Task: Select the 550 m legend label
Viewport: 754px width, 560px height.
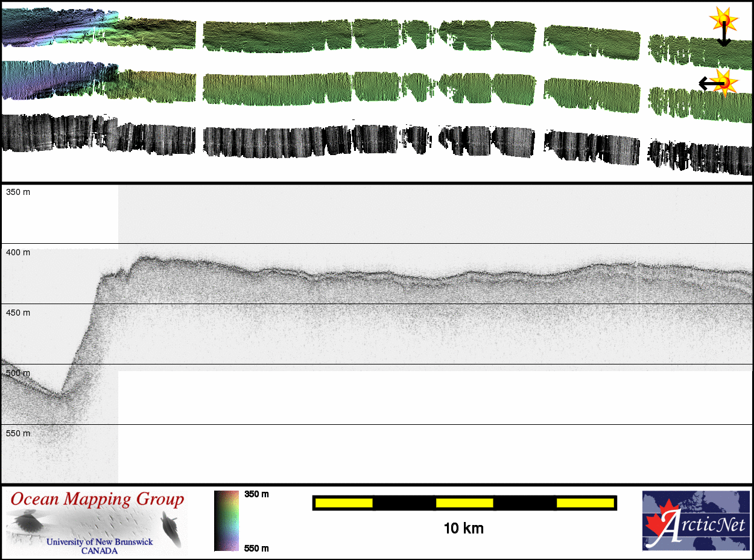Action: coord(256,548)
